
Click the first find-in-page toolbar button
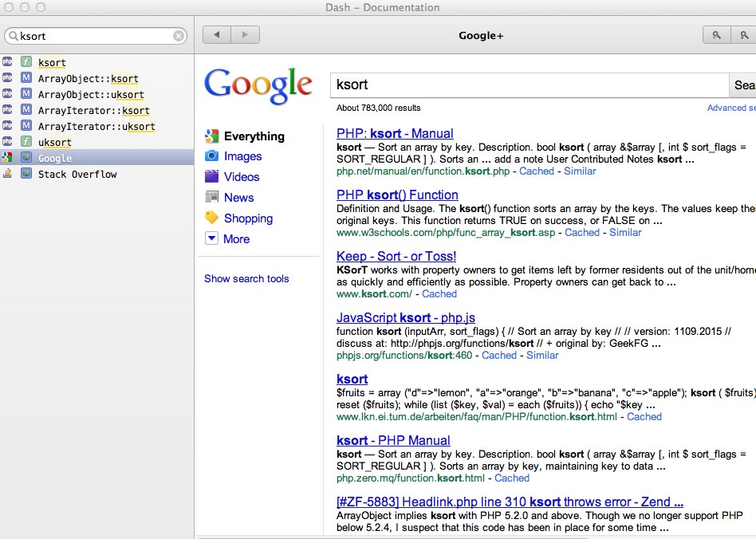click(x=716, y=35)
